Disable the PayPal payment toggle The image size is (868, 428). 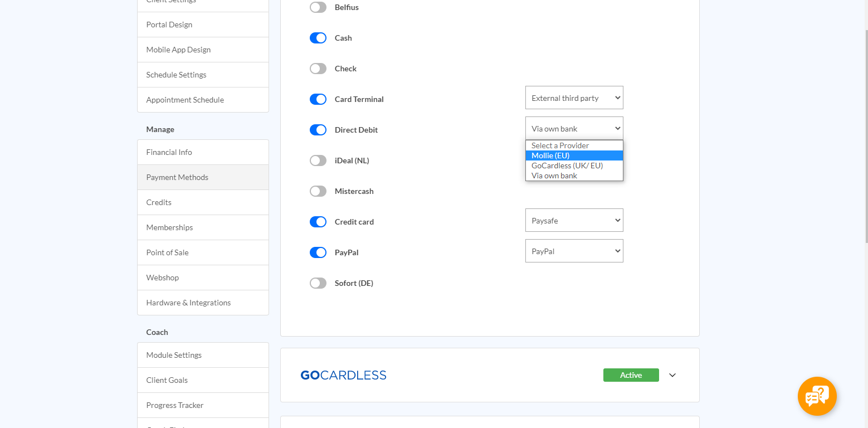[318, 252]
